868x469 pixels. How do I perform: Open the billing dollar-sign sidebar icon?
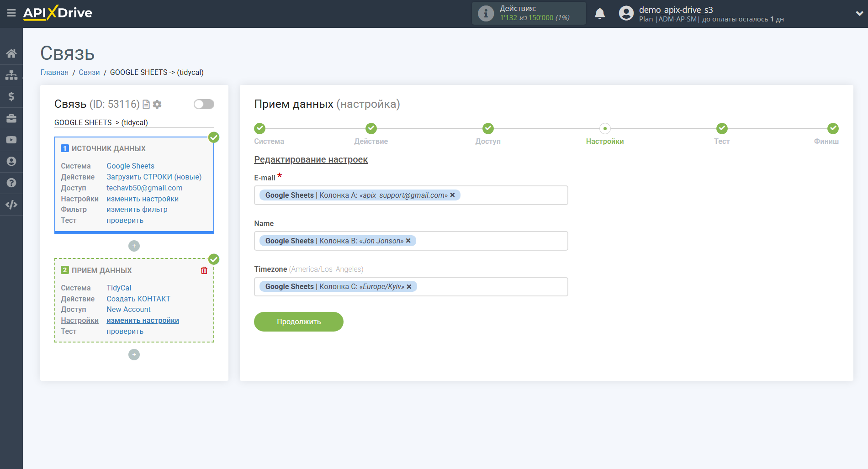click(11, 96)
